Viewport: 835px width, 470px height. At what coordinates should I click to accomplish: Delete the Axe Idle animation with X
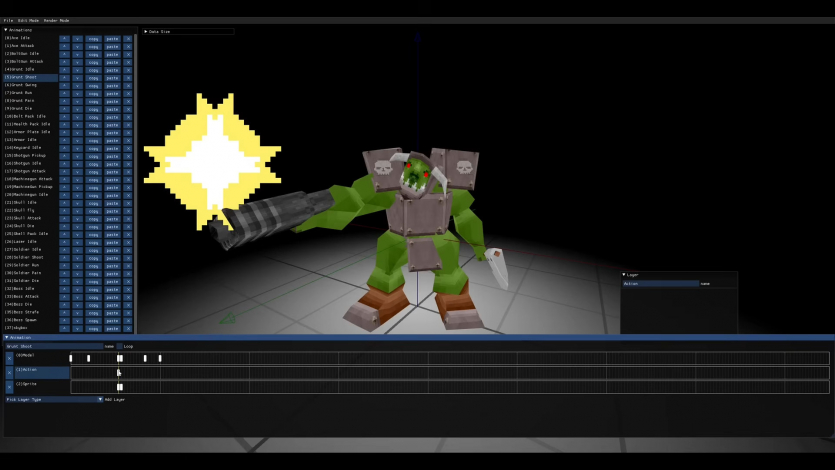coord(128,38)
